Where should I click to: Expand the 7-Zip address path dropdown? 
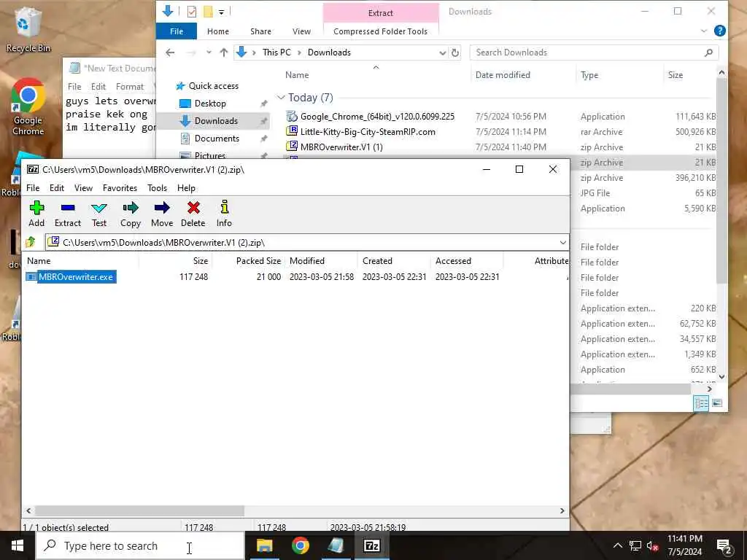point(562,242)
